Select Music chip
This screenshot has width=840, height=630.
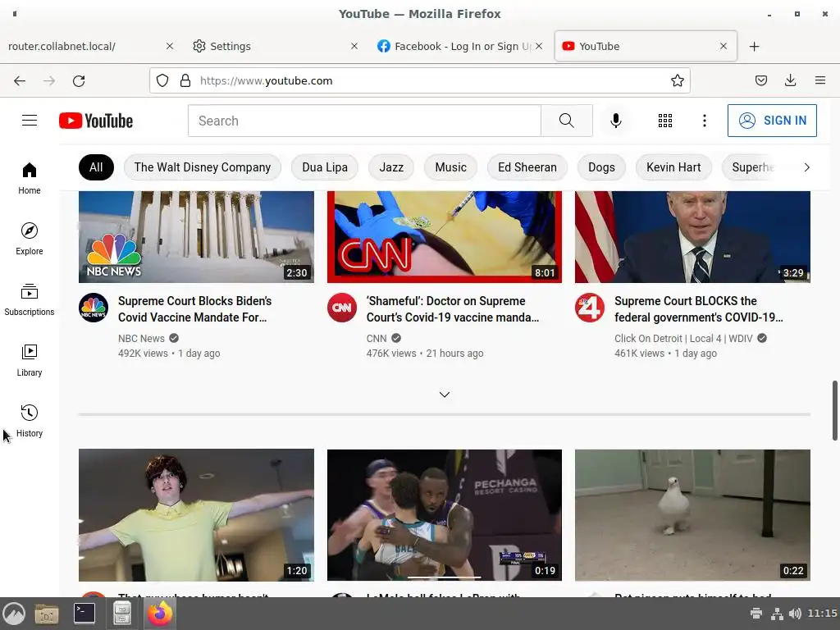pos(450,167)
